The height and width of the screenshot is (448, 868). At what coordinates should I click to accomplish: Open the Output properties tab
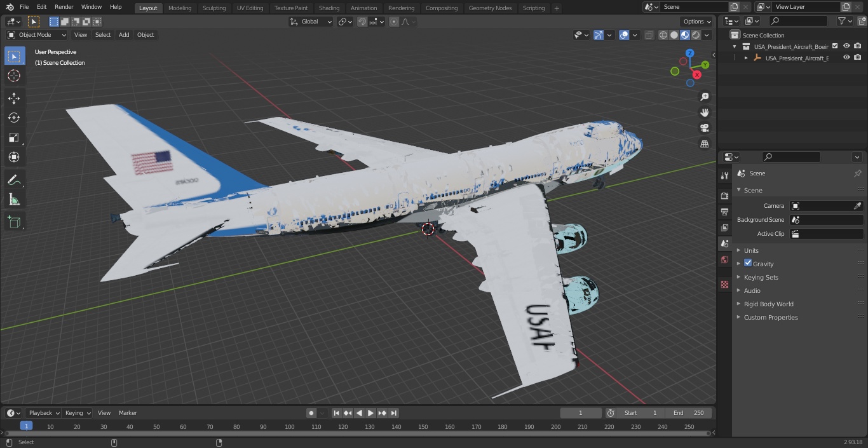coord(724,212)
